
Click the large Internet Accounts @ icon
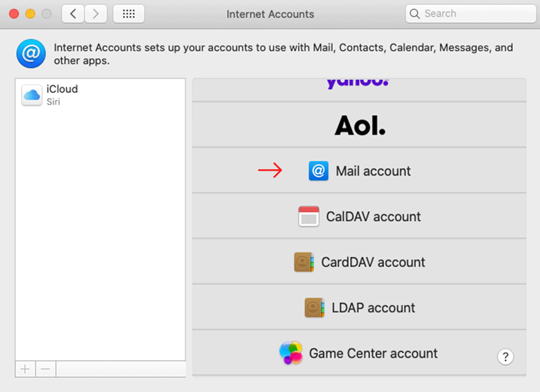31,54
